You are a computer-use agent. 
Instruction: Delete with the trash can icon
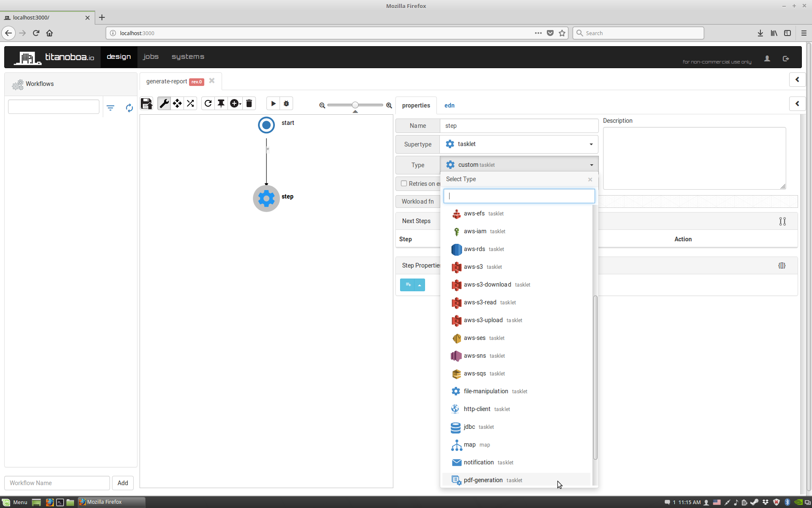point(249,104)
